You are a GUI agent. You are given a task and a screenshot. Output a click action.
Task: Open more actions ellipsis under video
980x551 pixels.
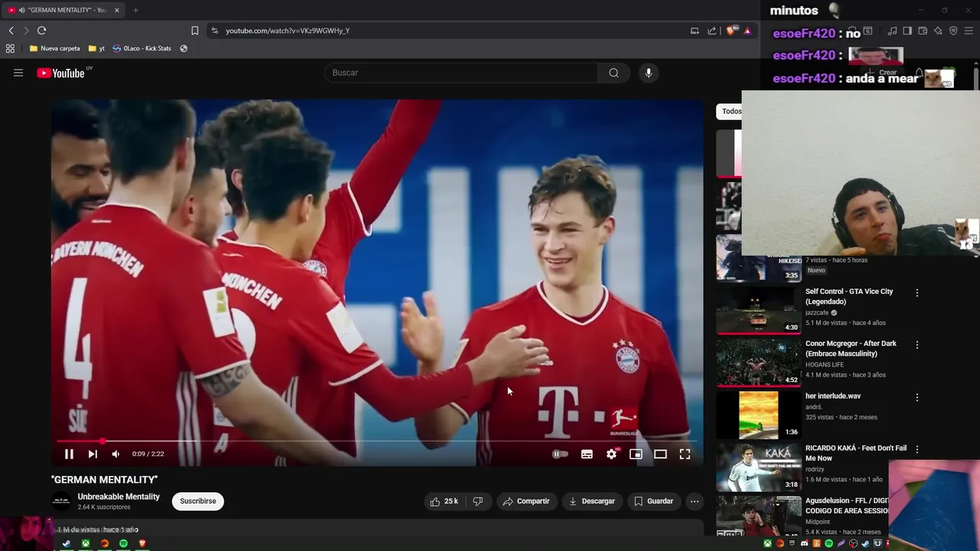pyautogui.click(x=694, y=501)
